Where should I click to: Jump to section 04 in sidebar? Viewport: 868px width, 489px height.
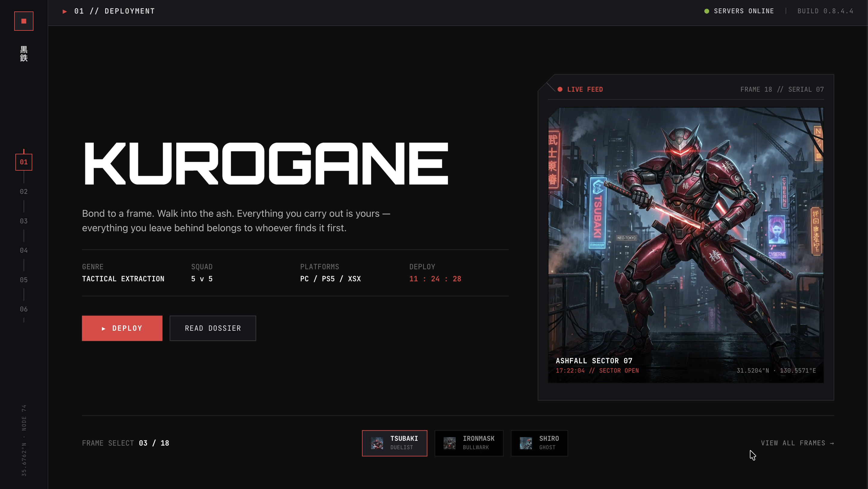point(24,251)
